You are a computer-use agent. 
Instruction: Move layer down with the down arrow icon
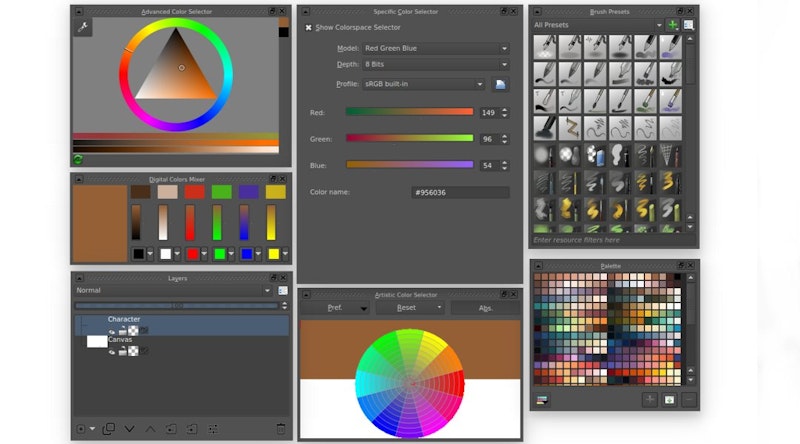[129, 429]
